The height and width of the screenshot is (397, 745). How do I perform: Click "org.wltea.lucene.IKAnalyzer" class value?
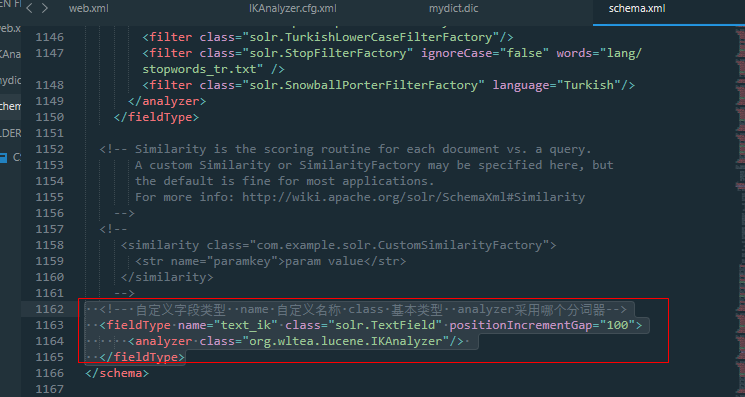point(345,341)
